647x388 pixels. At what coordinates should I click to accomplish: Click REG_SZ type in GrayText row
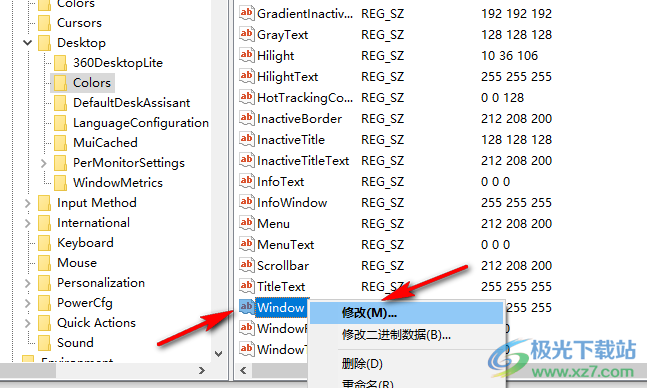coord(383,35)
